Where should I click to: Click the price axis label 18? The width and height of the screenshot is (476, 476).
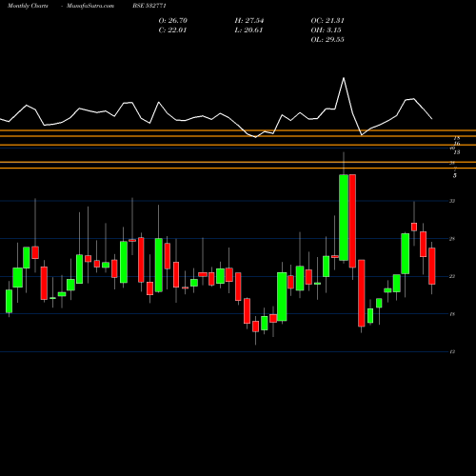pos(452,314)
